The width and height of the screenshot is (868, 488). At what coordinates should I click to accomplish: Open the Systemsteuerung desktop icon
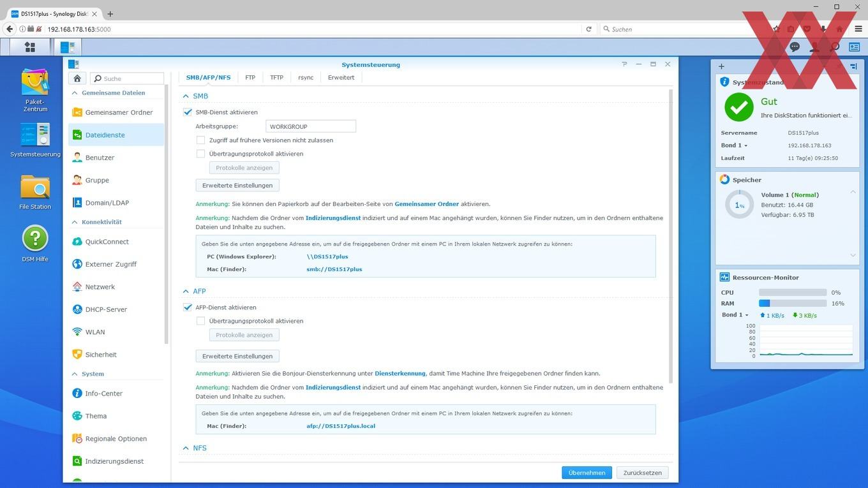pos(35,140)
